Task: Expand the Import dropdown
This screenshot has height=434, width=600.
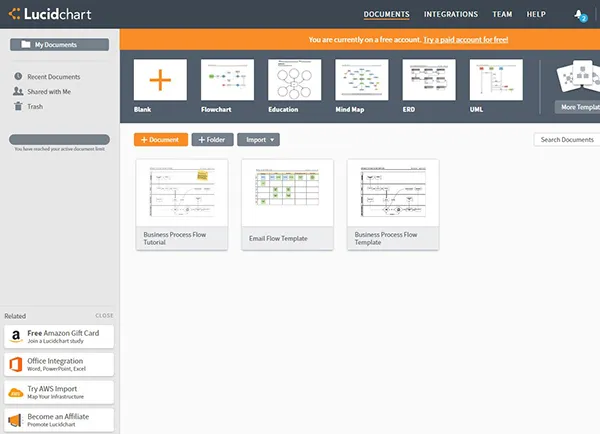Action: point(258,140)
